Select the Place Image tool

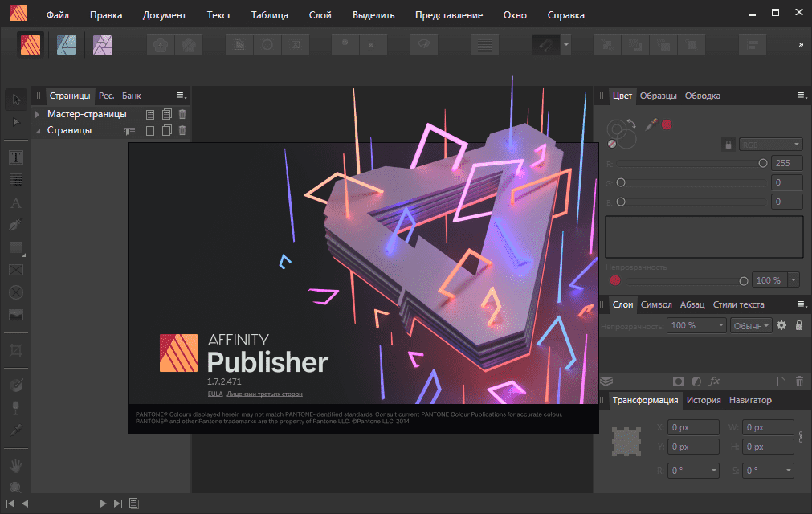(16, 315)
